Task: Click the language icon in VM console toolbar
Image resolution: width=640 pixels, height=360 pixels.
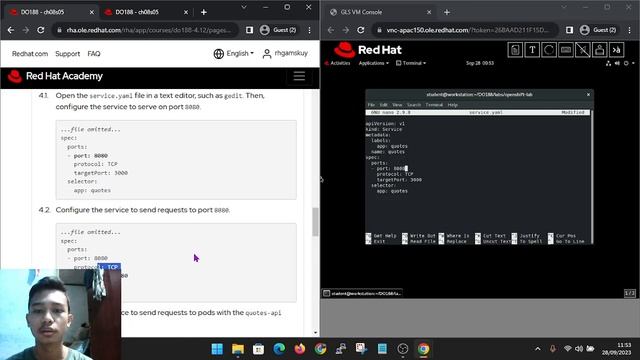Action: [x=616, y=50]
